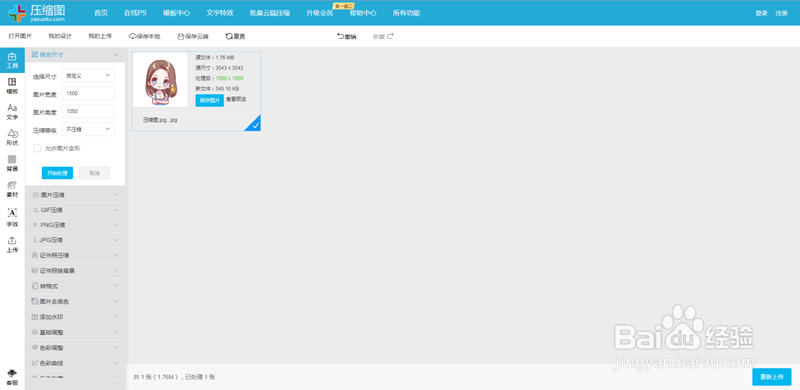Viewport: 800px width, 390px height.
Task: Expand the 转格式 section
Action: (75, 286)
